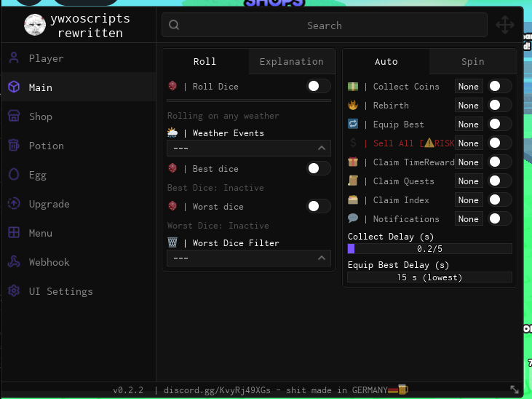Toggle the Claim TimeReward switch

coord(500,162)
